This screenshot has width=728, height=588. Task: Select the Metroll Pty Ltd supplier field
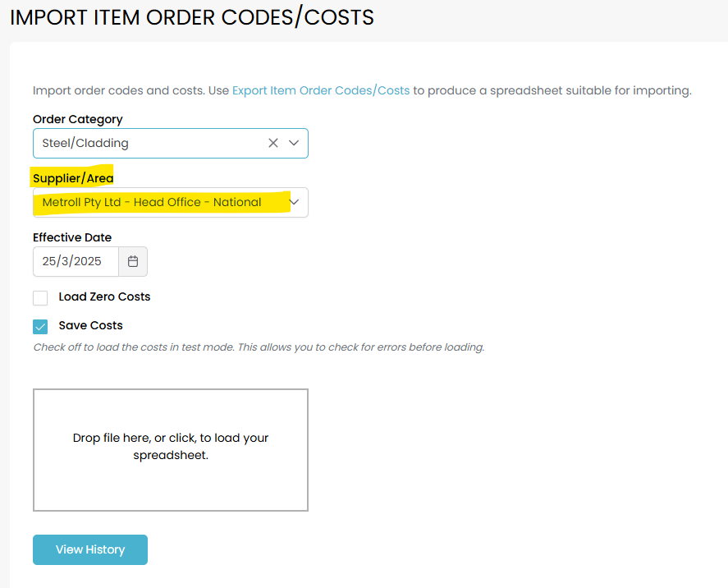152,202
